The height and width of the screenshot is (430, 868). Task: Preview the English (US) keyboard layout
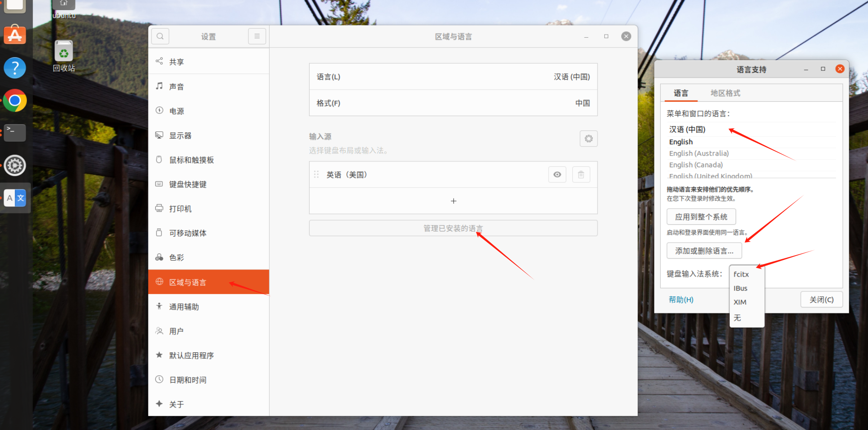tap(557, 174)
